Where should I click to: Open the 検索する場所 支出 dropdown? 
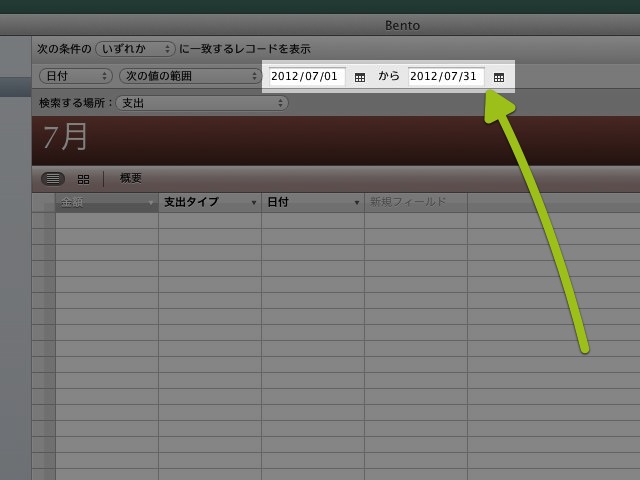(x=202, y=103)
